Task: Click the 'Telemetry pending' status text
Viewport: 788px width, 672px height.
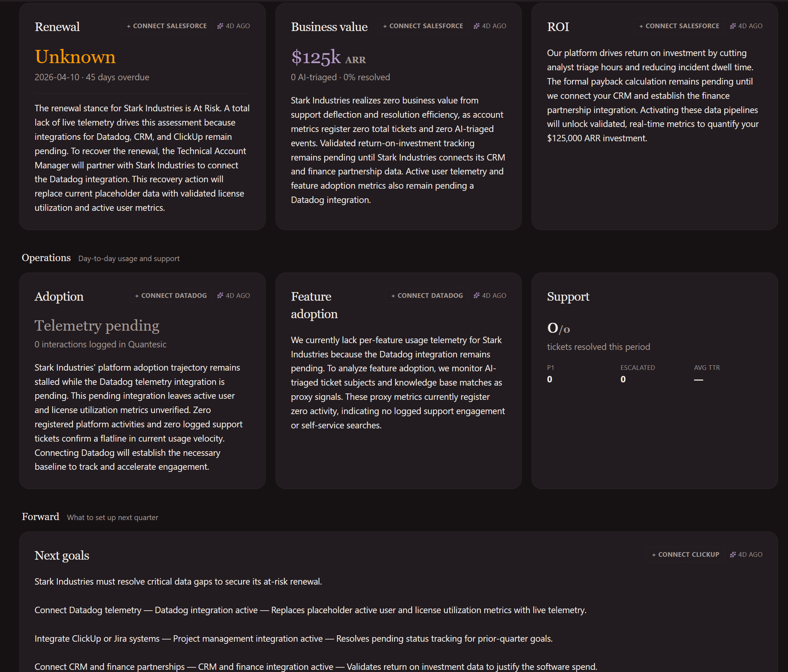Action: [97, 325]
